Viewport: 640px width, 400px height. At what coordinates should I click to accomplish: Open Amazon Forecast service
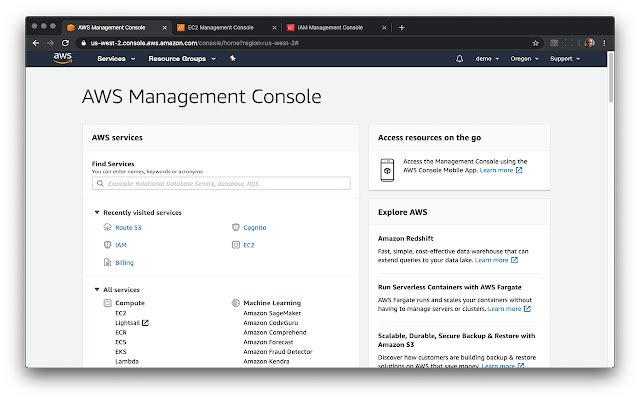click(x=268, y=342)
